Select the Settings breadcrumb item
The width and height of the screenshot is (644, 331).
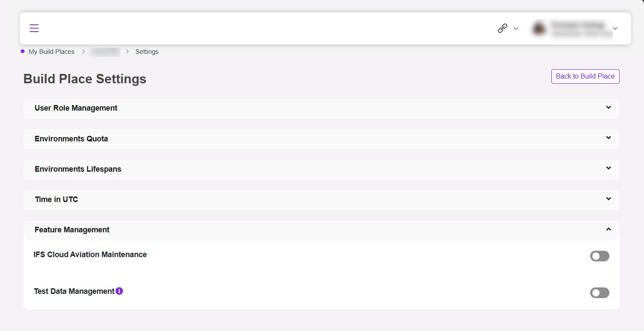(147, 52)
